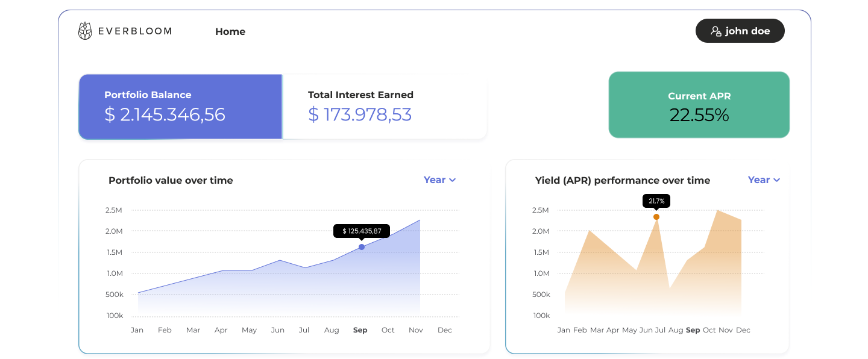Click the Yield (APR) performance over time title

(x=623, y=181)
